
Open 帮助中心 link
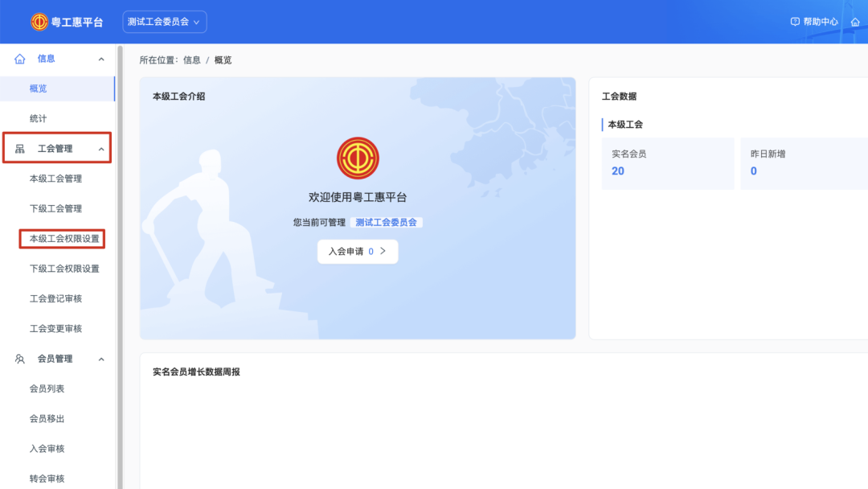pos(821,22)
